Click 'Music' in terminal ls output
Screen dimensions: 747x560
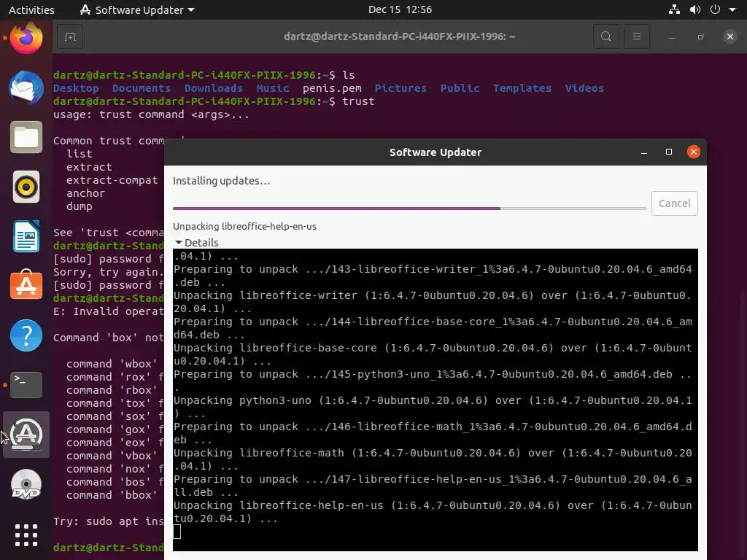point(273,88)
